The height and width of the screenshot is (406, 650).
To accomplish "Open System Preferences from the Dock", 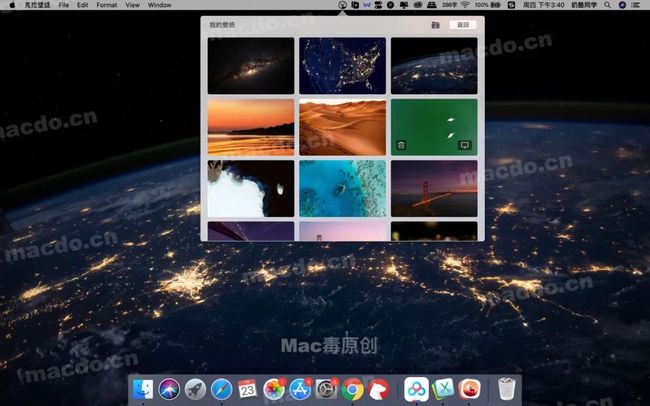I will coord(326,389).
